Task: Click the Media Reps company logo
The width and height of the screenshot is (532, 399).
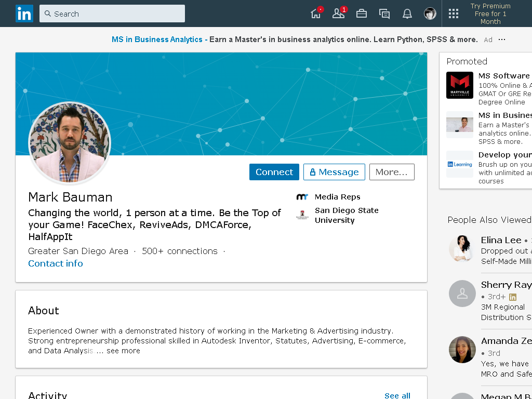Action: (x=302, y=197)
